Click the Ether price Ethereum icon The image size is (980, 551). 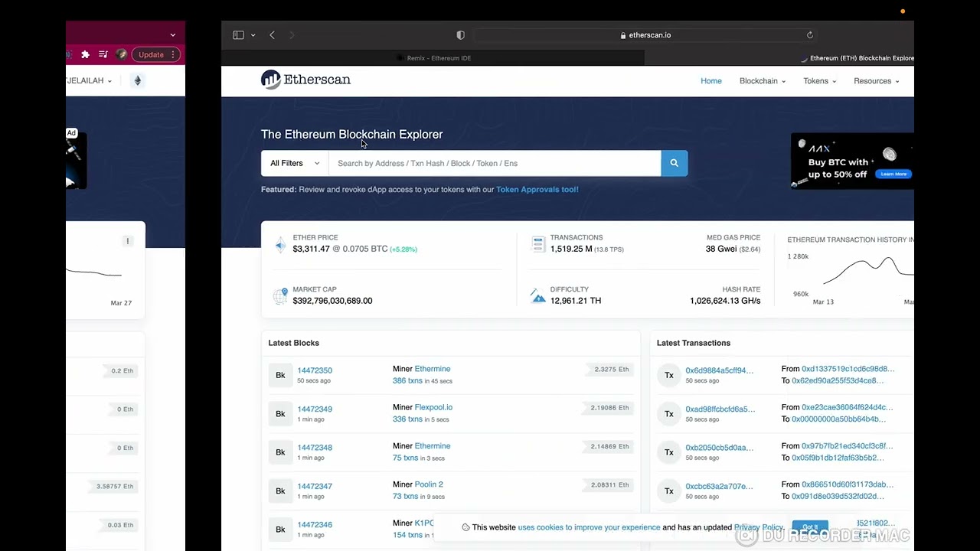click(x=280, y=244)
